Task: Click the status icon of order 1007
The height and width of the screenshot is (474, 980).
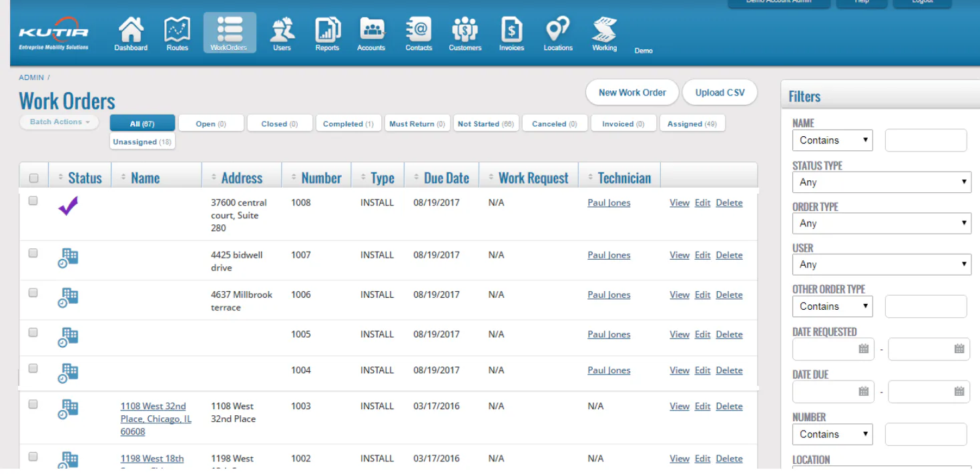Action: pyautogui.click(x=68, y=258)
